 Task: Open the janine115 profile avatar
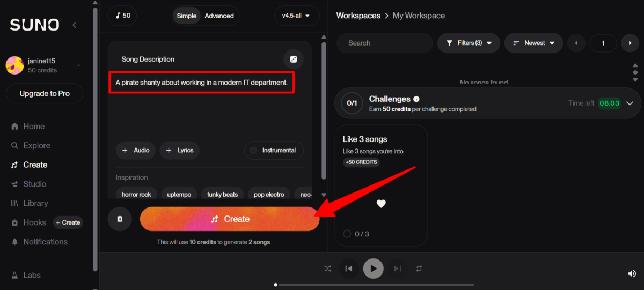click(14, 65)
